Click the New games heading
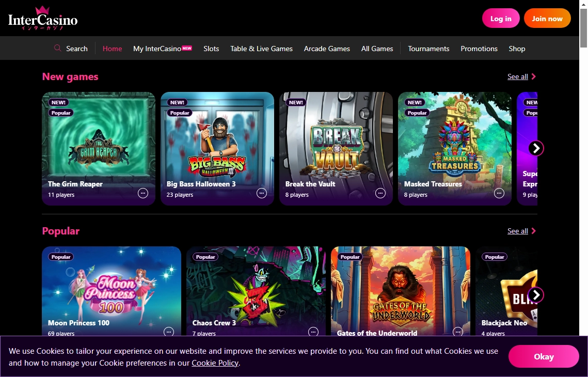 pos(70,76)
